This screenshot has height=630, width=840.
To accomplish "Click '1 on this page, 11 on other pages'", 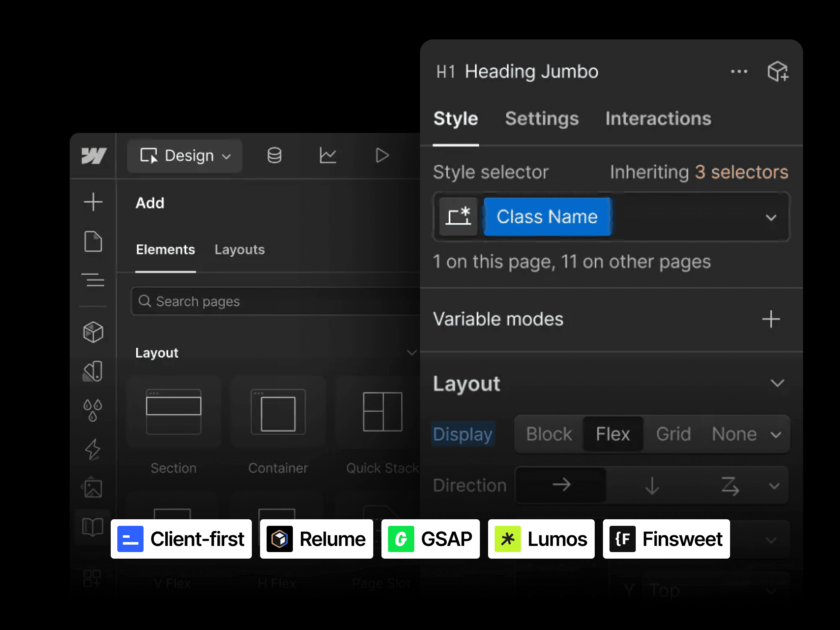I will tap(572, 262).
